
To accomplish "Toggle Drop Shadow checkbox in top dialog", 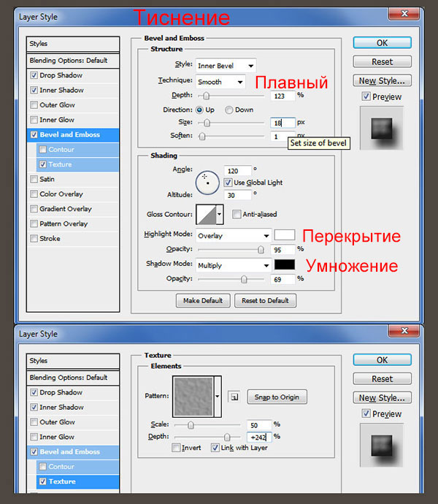I will click(34, 75).
